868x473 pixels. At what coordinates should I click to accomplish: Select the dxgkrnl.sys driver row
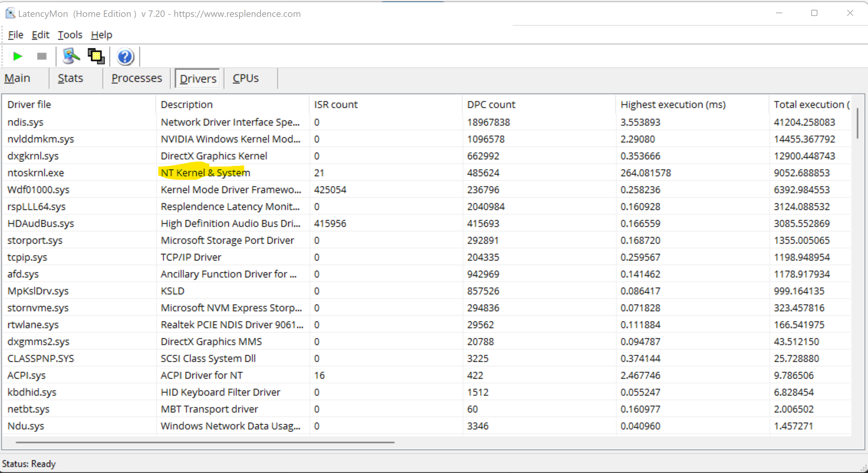427,156
